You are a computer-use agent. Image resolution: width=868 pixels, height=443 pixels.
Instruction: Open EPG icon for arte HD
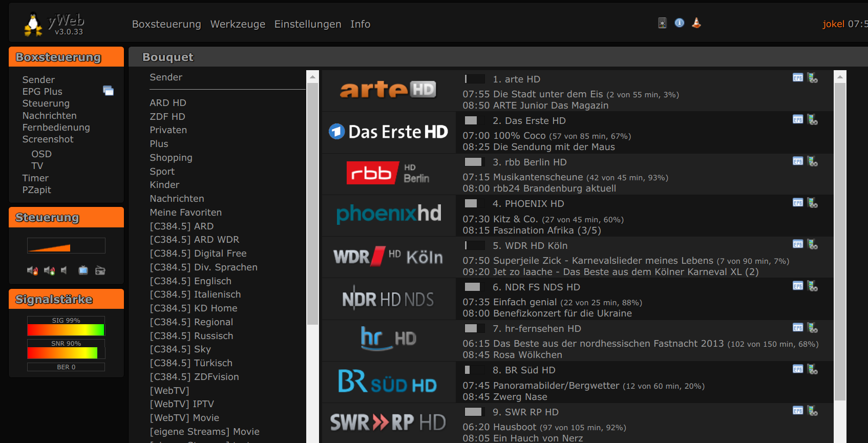tap(798, 78)
